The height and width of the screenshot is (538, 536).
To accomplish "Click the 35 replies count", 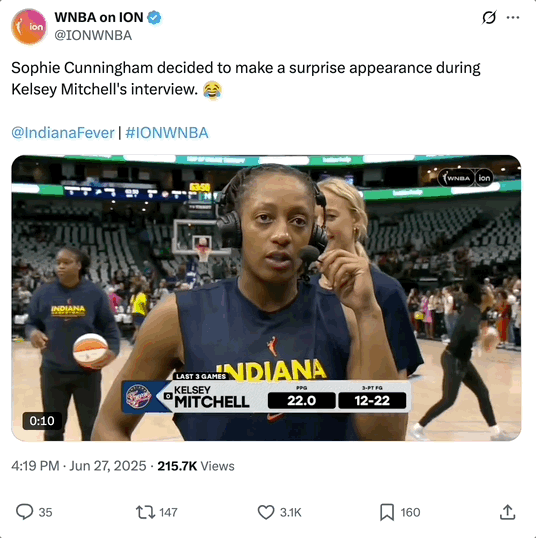I will point(45,512).
